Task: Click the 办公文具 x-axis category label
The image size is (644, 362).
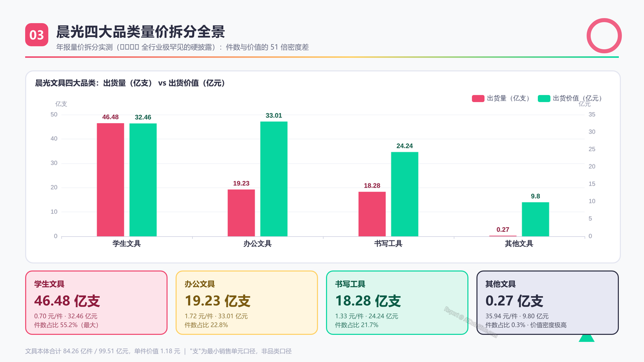Action: (258, 244)
